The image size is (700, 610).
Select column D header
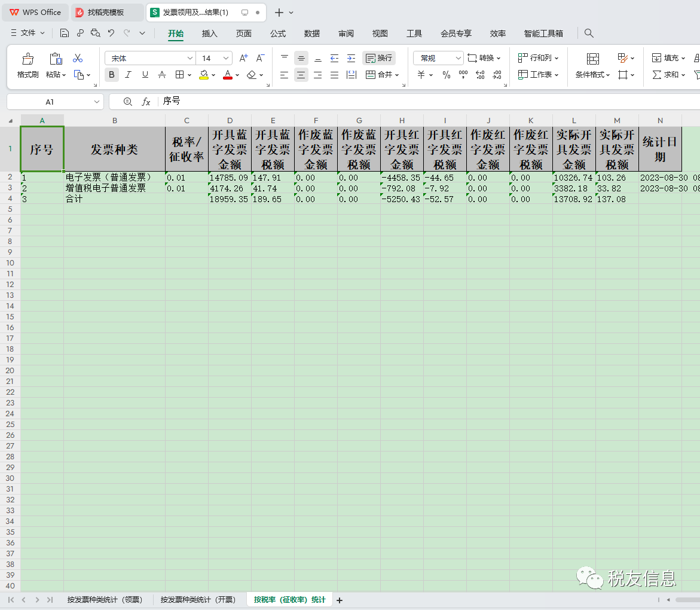click(230, 121)
